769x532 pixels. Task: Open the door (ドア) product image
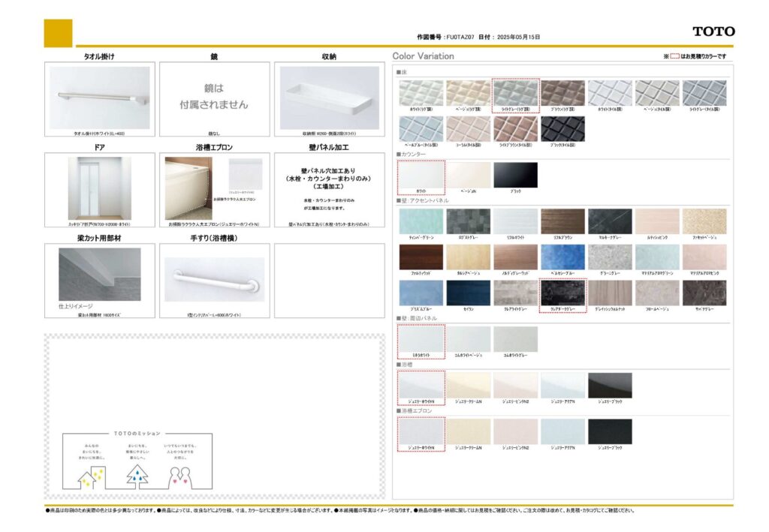100,188
